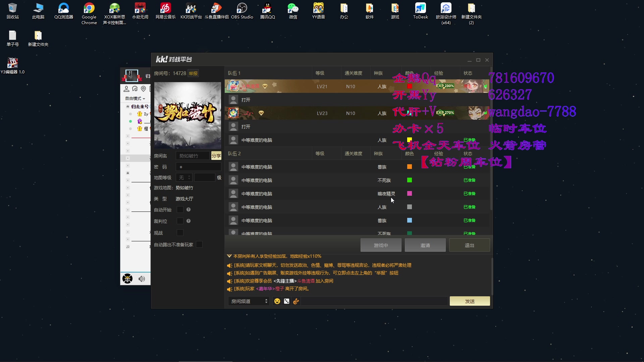Screen dimensions: 644x362
Task: Expand the experience boost notification chevron
Action: [229, 255]
